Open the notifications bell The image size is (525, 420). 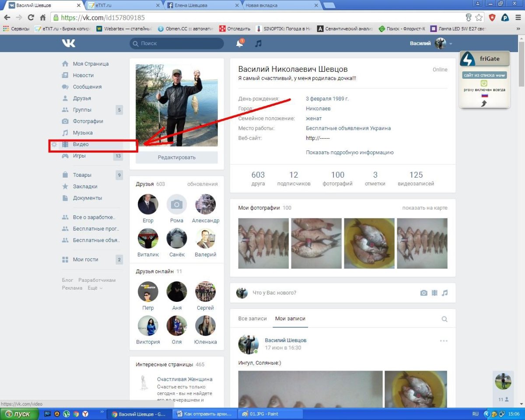[239, 44]
